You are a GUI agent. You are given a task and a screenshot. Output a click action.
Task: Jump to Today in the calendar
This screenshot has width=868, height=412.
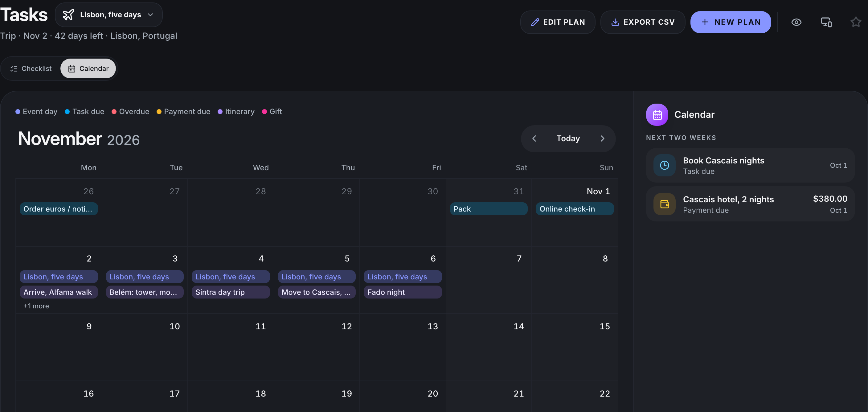(568, 138)
